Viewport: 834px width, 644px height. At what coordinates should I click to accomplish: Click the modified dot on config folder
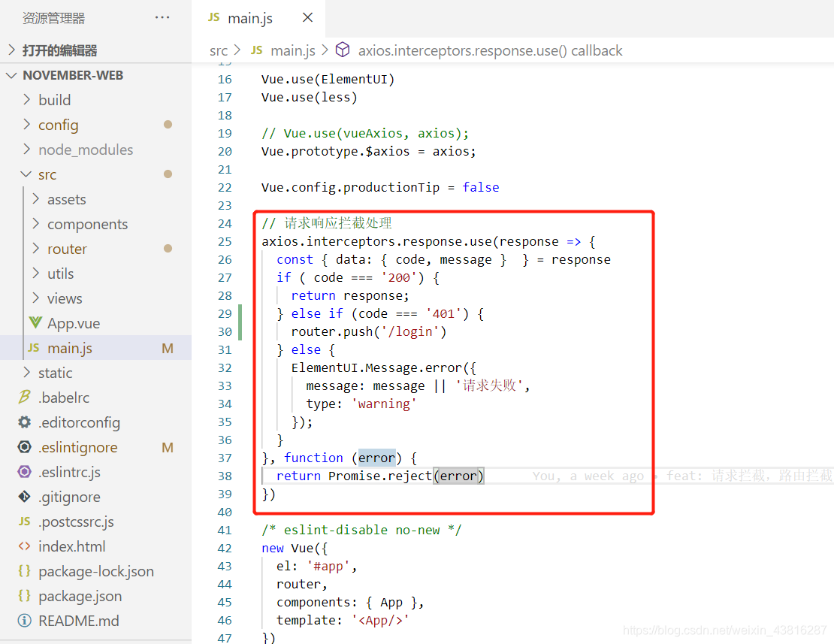point(168,125)
